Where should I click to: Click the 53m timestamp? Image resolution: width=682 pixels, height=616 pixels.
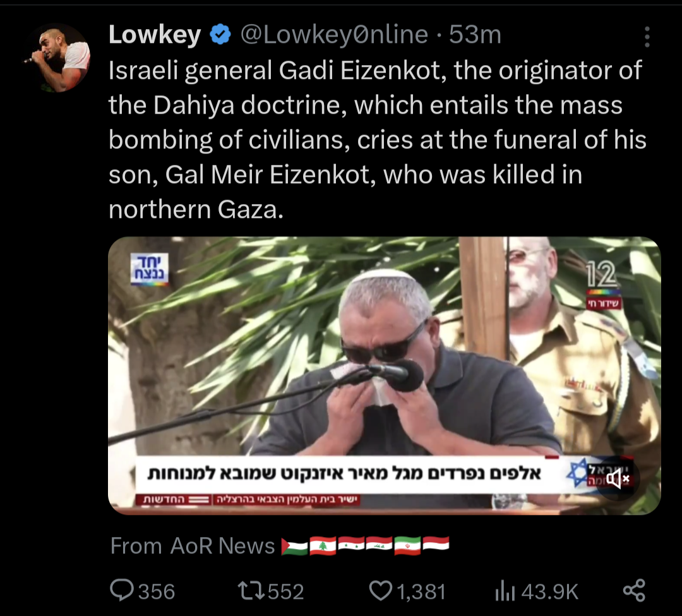pyautogui.click(x=475, y=34)
